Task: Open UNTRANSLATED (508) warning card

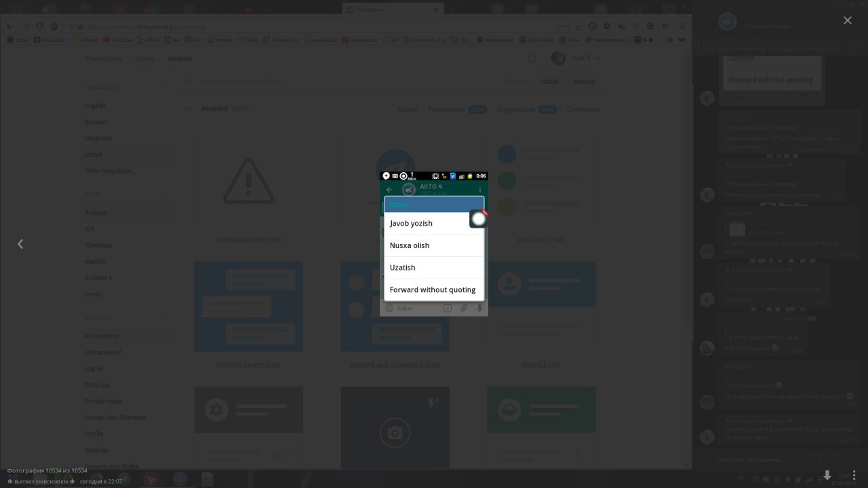Action: click(248, 190)
